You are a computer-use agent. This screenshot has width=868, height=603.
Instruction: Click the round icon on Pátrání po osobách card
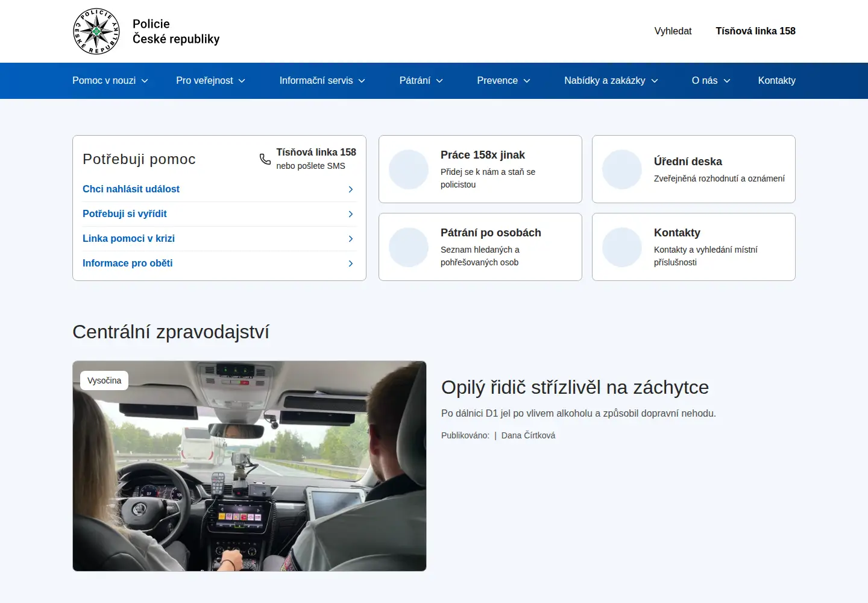409,247
